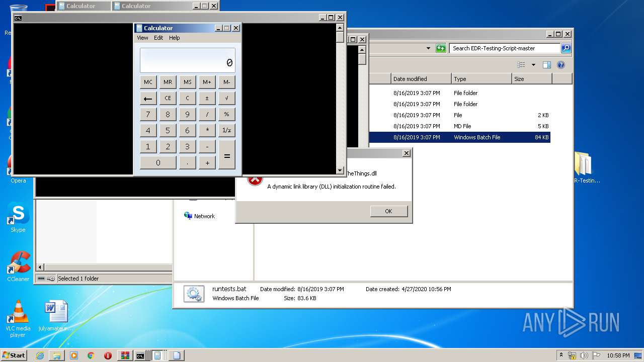Viewport: 644px width, 362px height.
Task: Click OK in the DLL error dialog
Action: coord(388,211)
